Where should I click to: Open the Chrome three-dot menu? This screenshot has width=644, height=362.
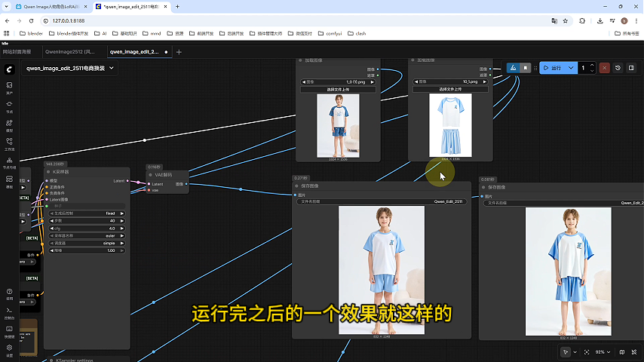pos(636,20)
